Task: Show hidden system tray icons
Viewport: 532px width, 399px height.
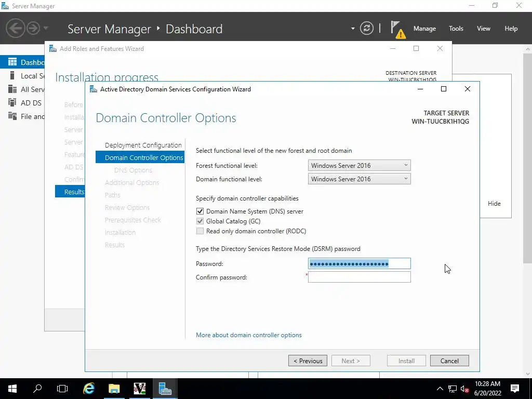Action: coord(440,389)
